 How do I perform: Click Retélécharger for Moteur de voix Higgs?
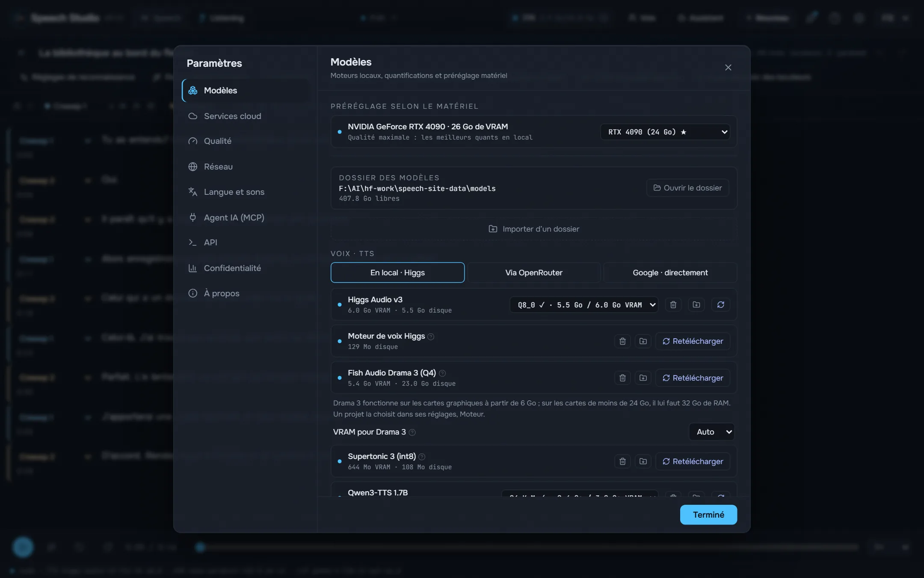coord(693,341)
